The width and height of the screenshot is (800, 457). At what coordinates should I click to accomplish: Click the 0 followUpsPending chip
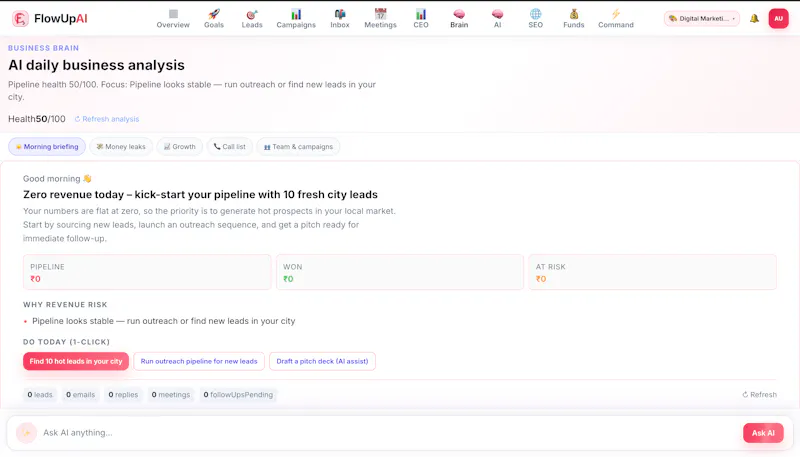(x=238, y=395)
